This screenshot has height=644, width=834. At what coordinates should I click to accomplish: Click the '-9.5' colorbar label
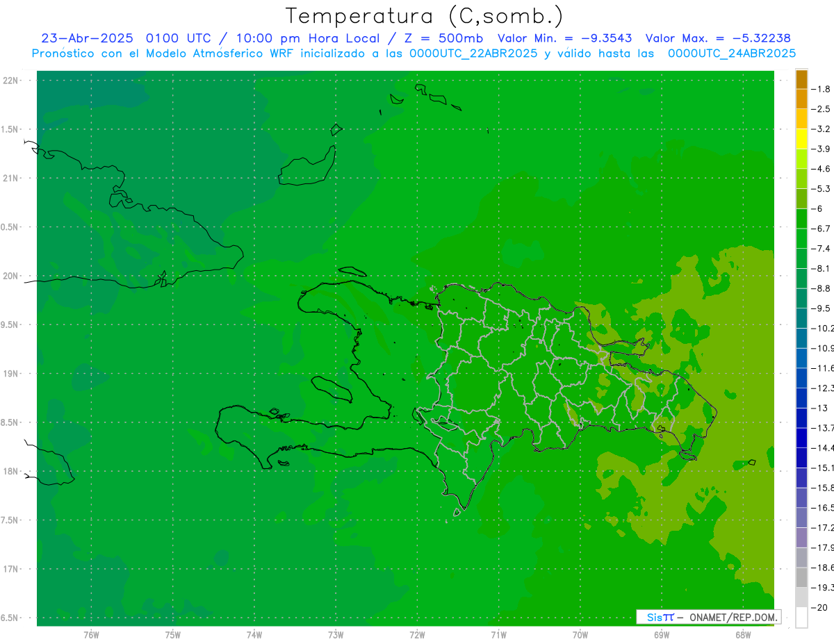(821, 308)
